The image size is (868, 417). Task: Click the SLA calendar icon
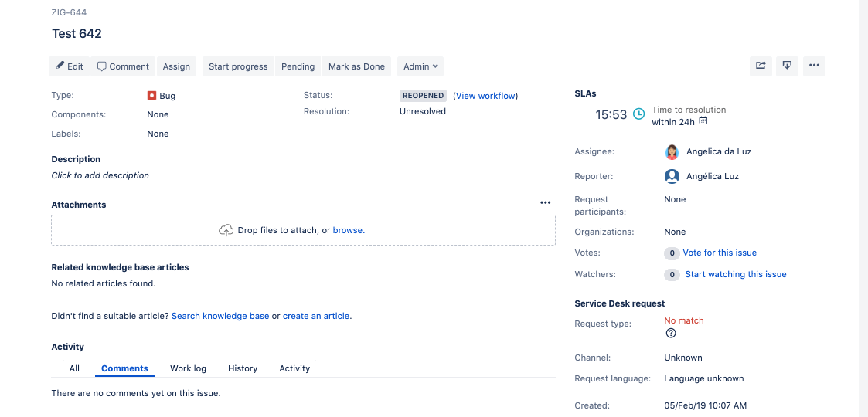click(703, 120)
